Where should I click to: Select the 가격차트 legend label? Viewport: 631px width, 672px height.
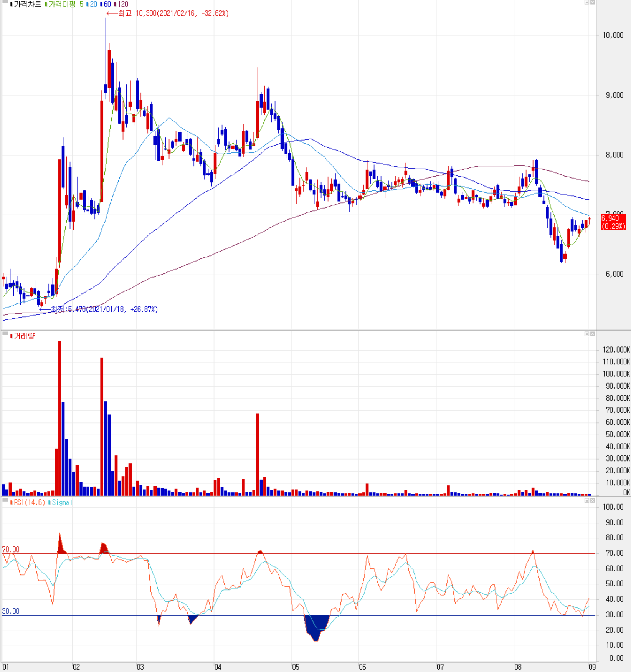click(x=27, y=4)
